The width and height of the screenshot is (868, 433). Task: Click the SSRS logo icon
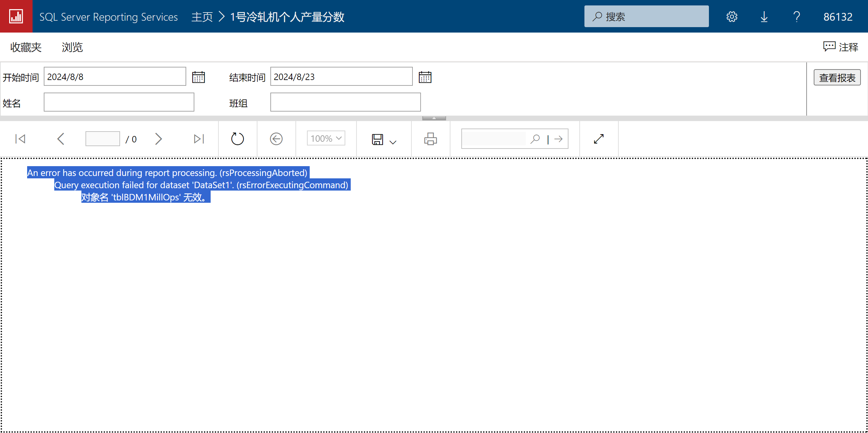pos(16,16)
